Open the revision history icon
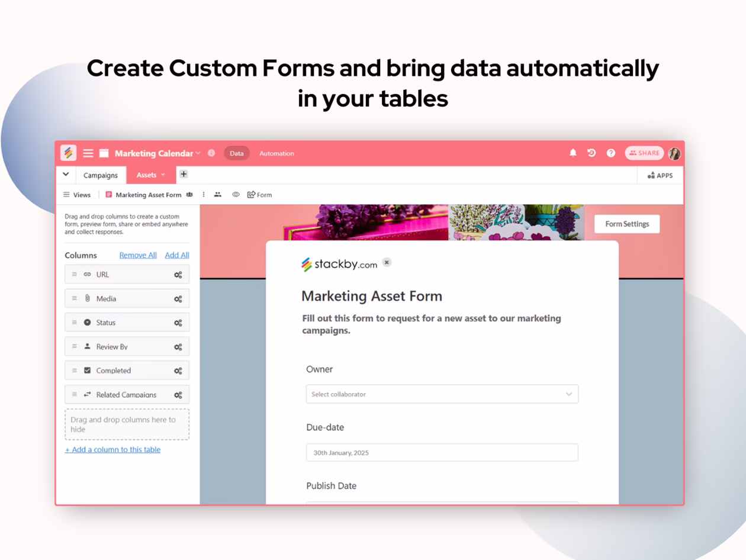 tap(591, 153)
